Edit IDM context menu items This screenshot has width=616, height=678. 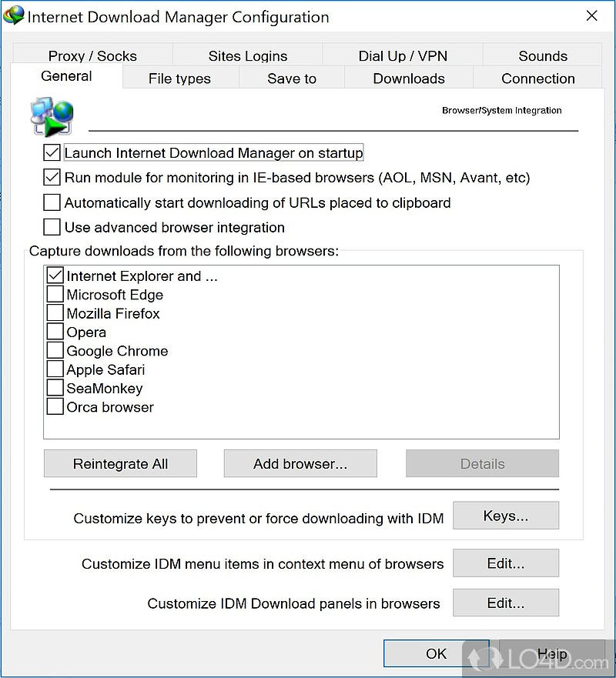tap(505, 563)
